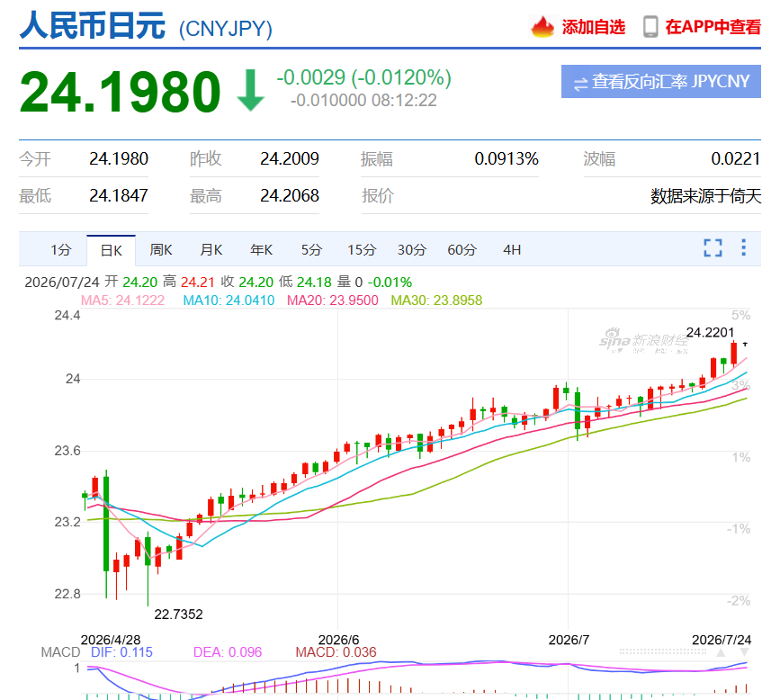Click the lowest candlestick near 22.7352
The image size is (762, 700).
tap(148, 569)
